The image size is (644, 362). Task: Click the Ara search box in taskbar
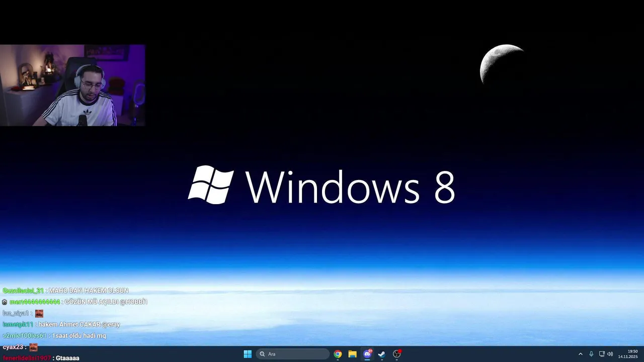tap(293, 354)
